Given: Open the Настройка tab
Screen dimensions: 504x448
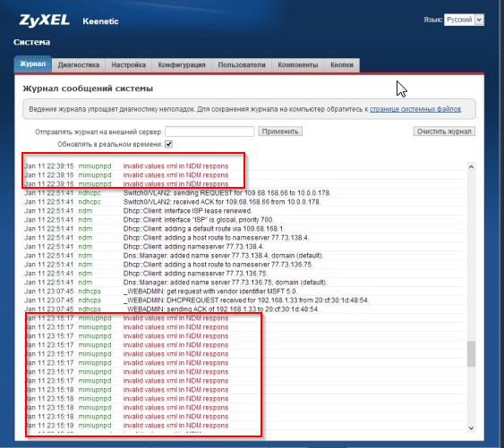Looking at the screenshot, I should pos(129,65).
